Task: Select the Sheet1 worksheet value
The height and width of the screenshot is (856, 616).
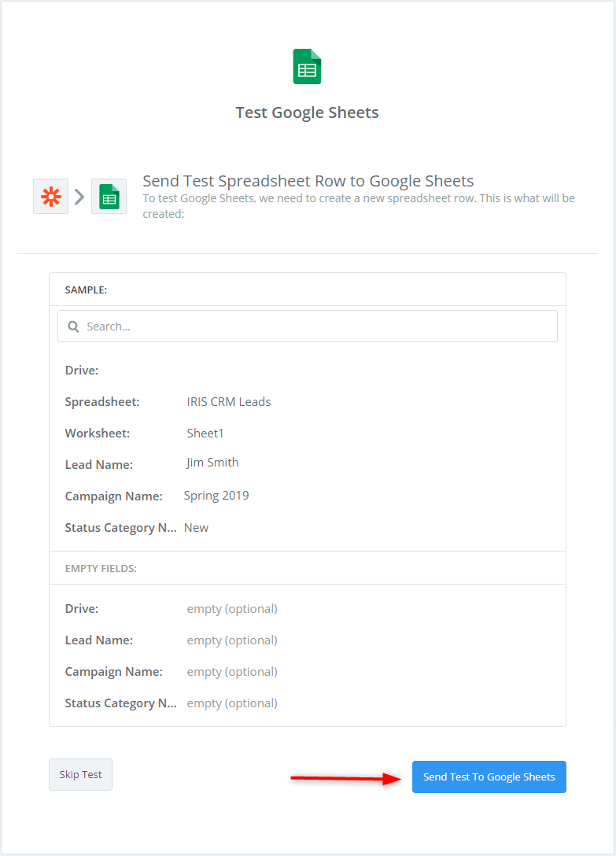Action: (x=205, y=434)
